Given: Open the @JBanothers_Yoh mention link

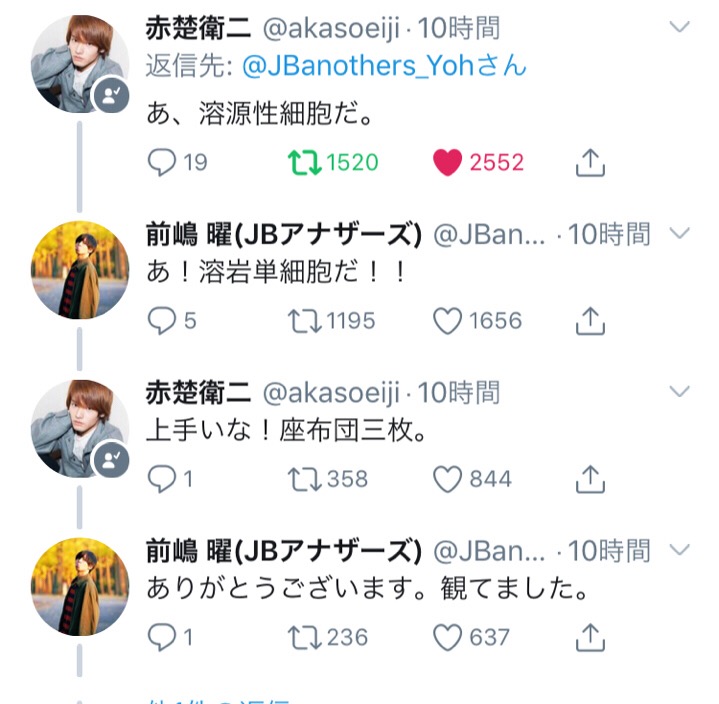Looking at the screenshot, I should (x=384, y=66).
